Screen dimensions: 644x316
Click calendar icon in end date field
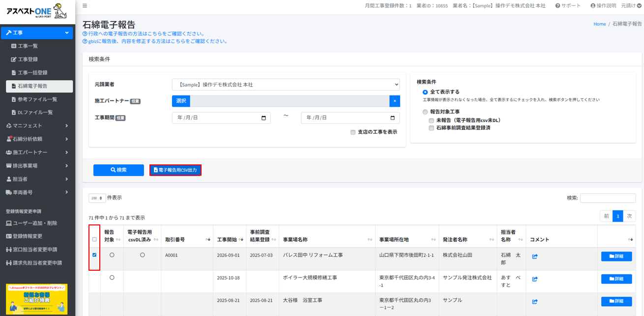[393, 118]
